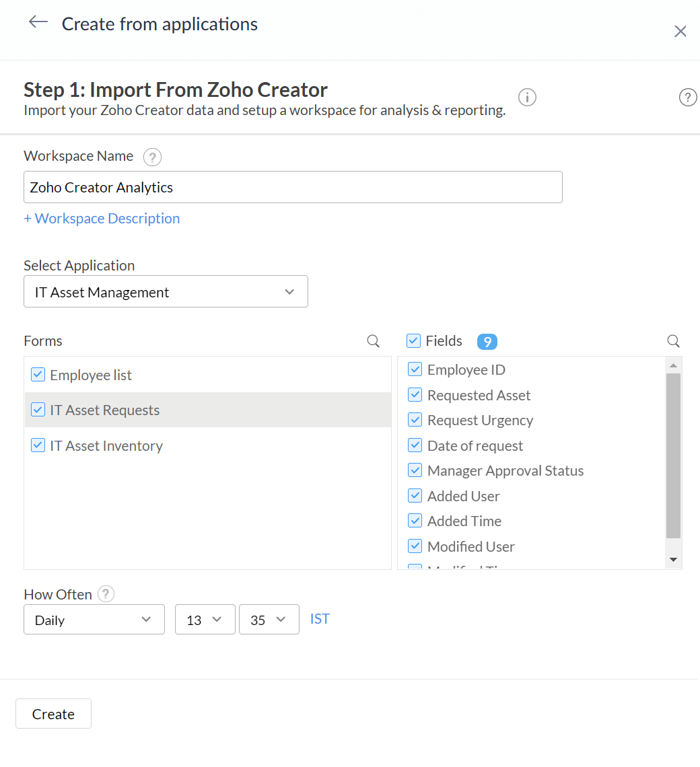Image resolution: width=700 pixels, height=767 pixels.
Task: Open help icon at top right
Action: tap(687, 98)
